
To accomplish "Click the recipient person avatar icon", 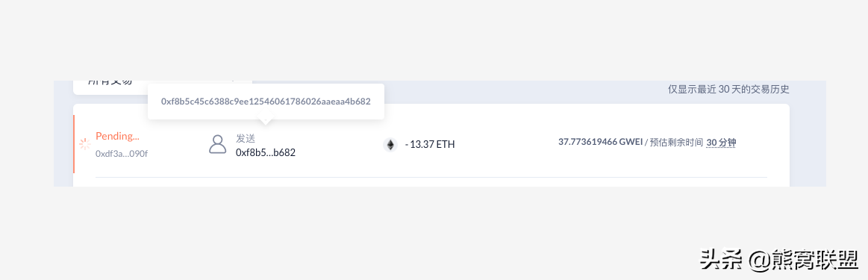I will [x=217, y=144].
